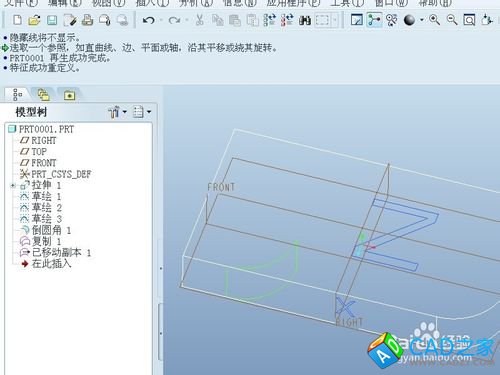500x375 pixels.
Task: Click the binoculars Find tool
Action: coord(305,20)
